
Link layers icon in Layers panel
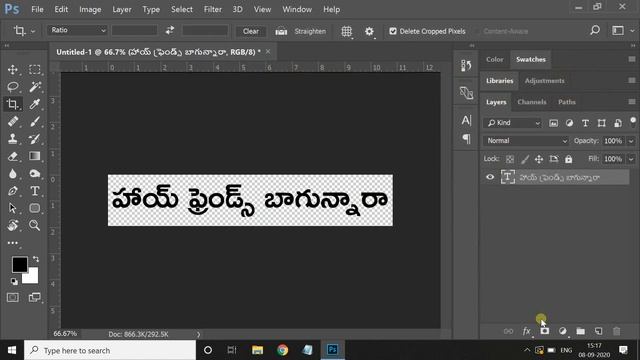coord(508,331)
